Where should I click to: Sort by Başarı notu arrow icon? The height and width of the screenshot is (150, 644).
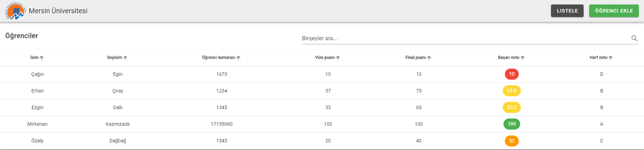click(523, 58)
